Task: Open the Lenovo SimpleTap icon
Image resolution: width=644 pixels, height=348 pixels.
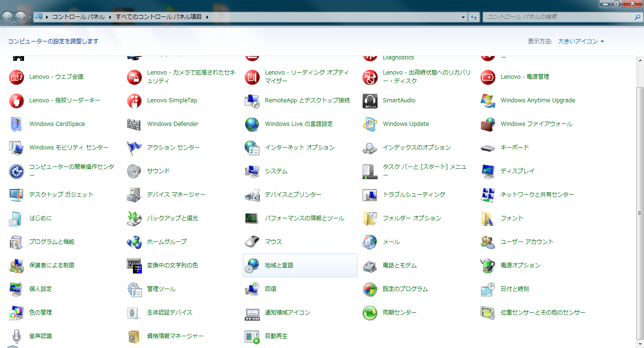Action: [x=134, y=100]
